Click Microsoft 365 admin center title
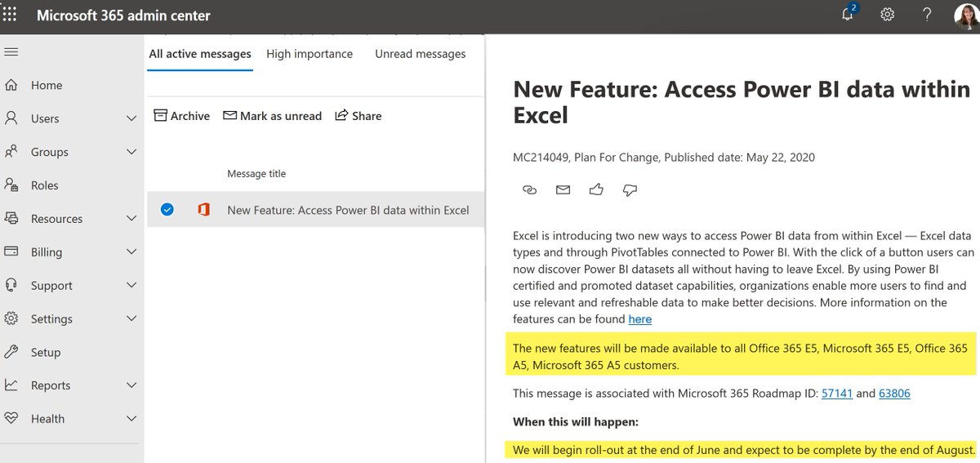The height and width of the screenshot is (463, 980). 123,16
